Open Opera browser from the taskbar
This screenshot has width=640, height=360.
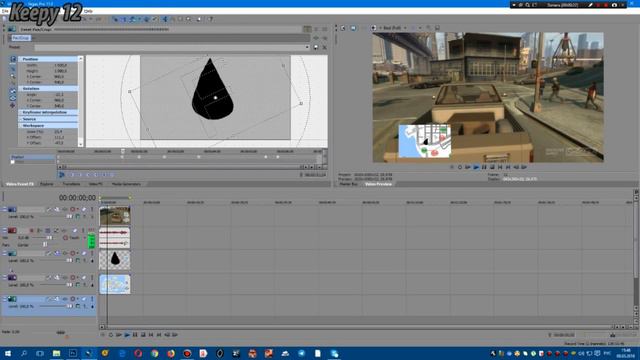tap(138, 353)
